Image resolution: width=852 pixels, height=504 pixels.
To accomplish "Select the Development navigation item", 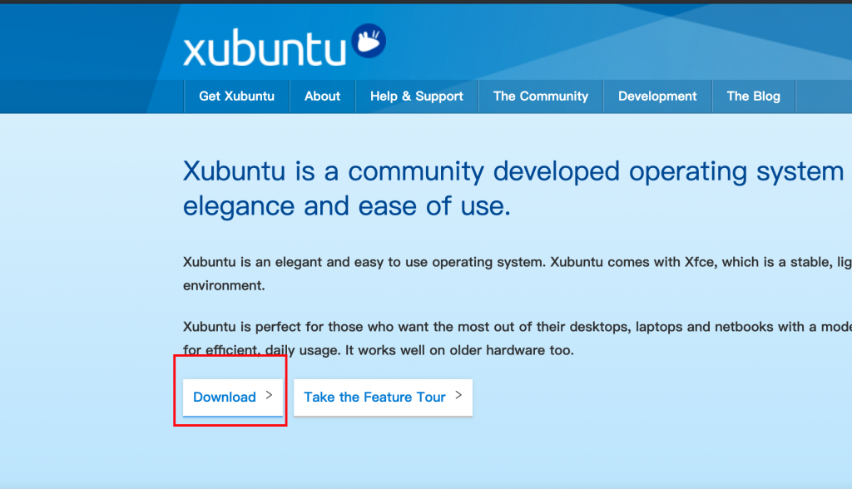I will (657, 96).
